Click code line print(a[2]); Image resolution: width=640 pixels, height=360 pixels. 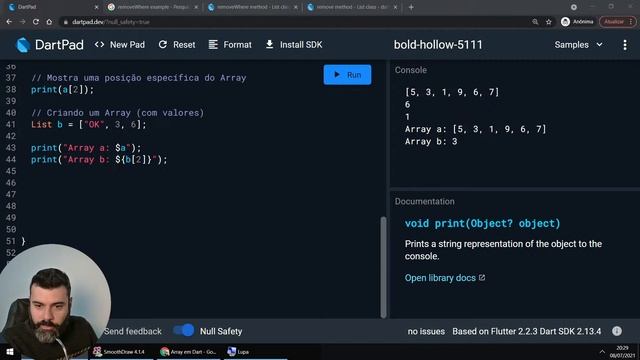tap(62, 89)
